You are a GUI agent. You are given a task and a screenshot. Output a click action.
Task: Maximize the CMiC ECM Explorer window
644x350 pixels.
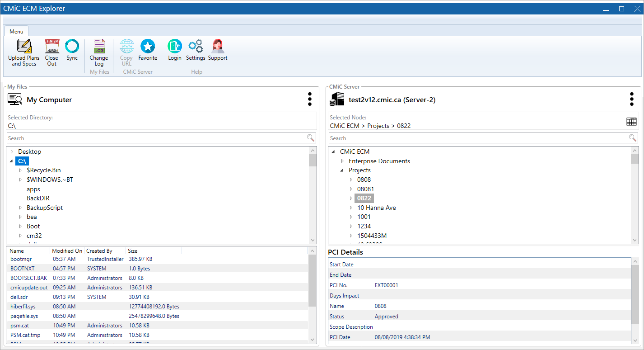[621, 9]
